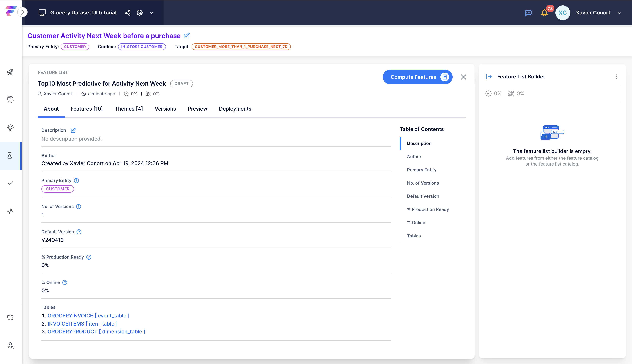Open the flask experiment icon in sidebar
This screenshot has width=632, height=364.
point(10,155)
